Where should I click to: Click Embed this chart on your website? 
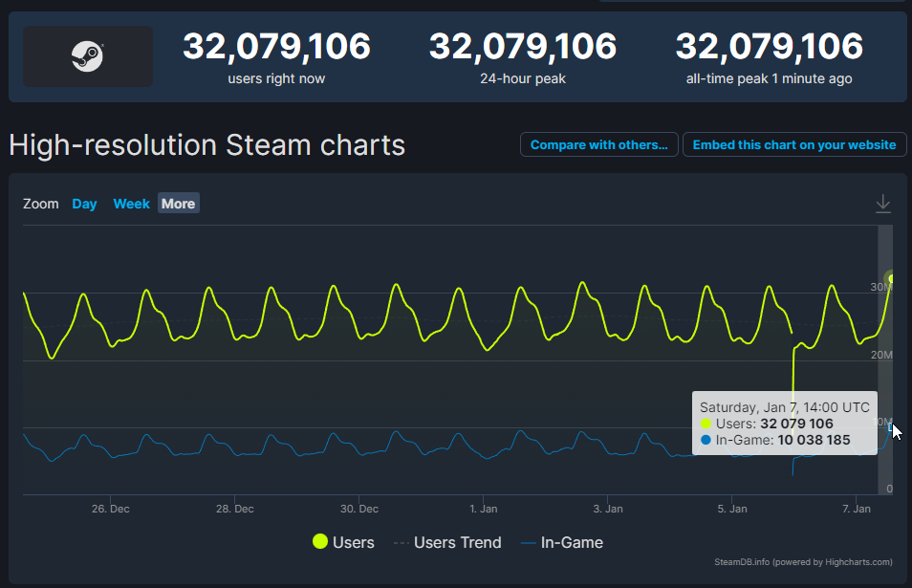794,145
